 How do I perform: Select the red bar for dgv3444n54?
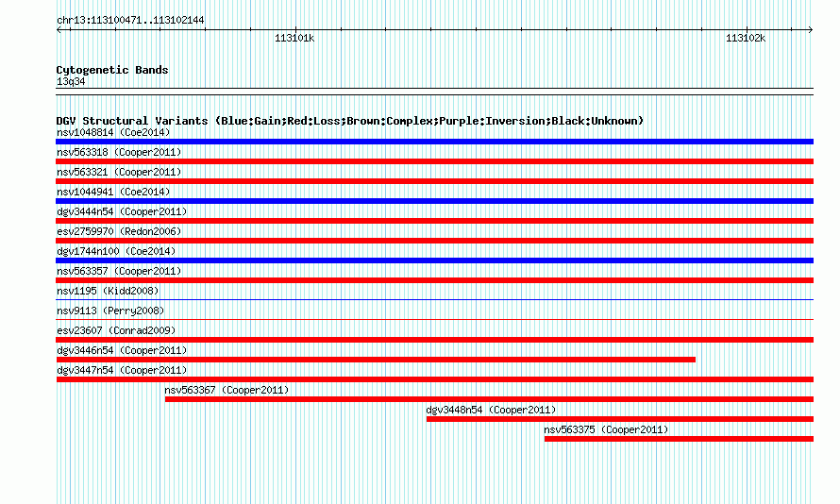[x=434, y=221]
